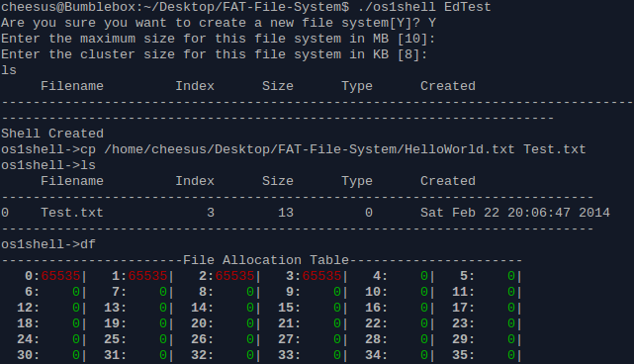Click red 65535 value at entry 0
This screenshot has height=364, width=634.
tap(60, 276)
